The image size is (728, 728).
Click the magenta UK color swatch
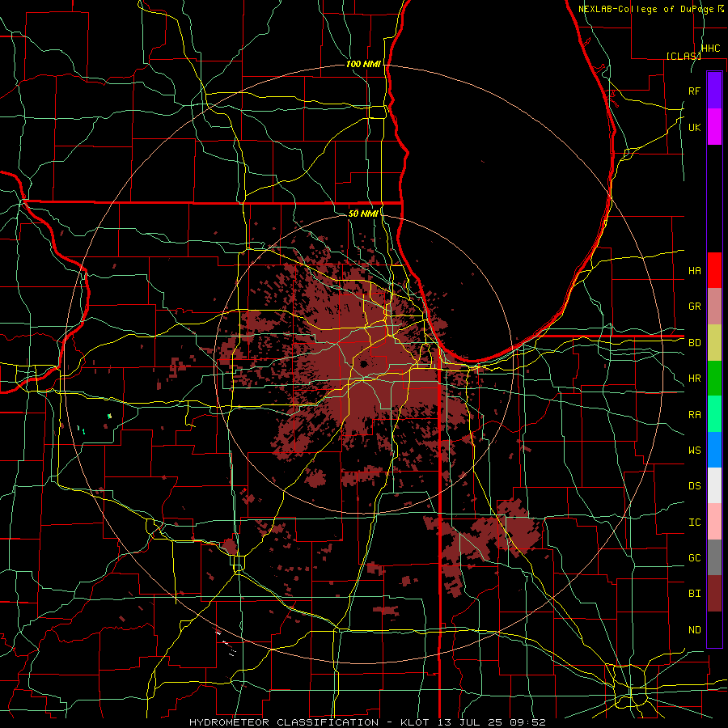pyautogui.click(x=714, y=127)
